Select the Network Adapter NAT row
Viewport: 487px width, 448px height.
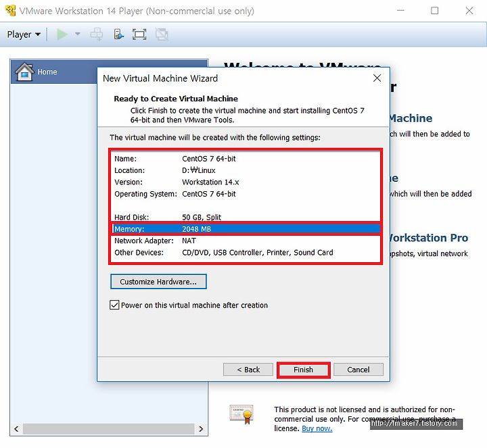click(x=246, y=241)
